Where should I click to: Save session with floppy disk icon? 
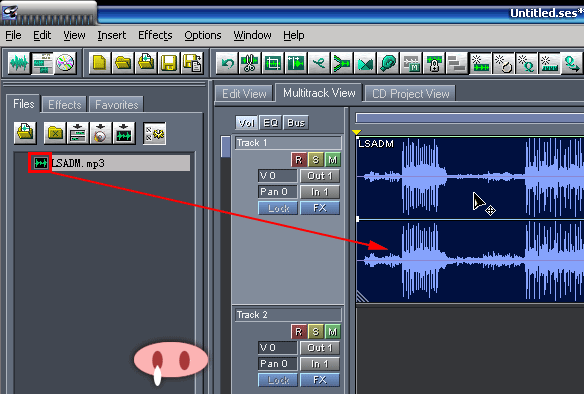[x=169, y=63]
